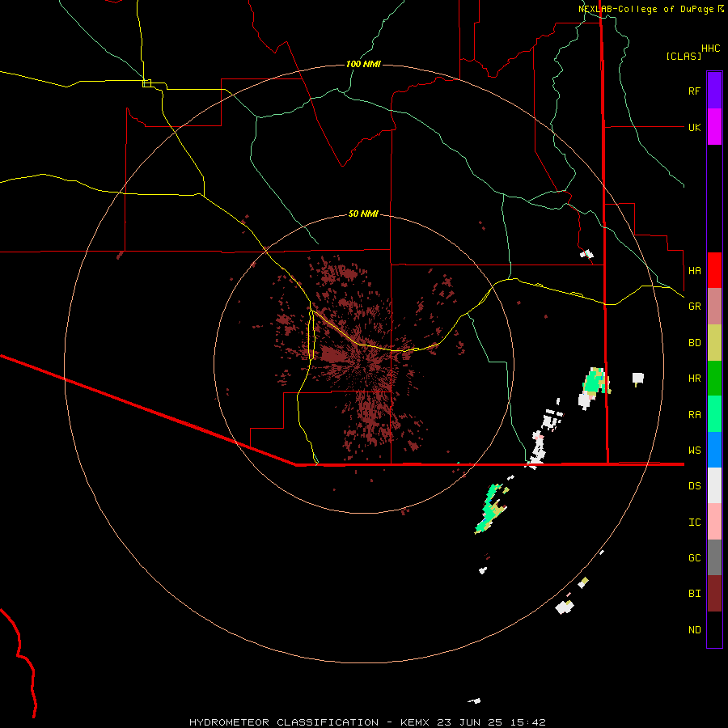Pick the bright green RA legend swatch
Image resolution: width=728 pixels, height=728 pixels.
pos(714,414)
